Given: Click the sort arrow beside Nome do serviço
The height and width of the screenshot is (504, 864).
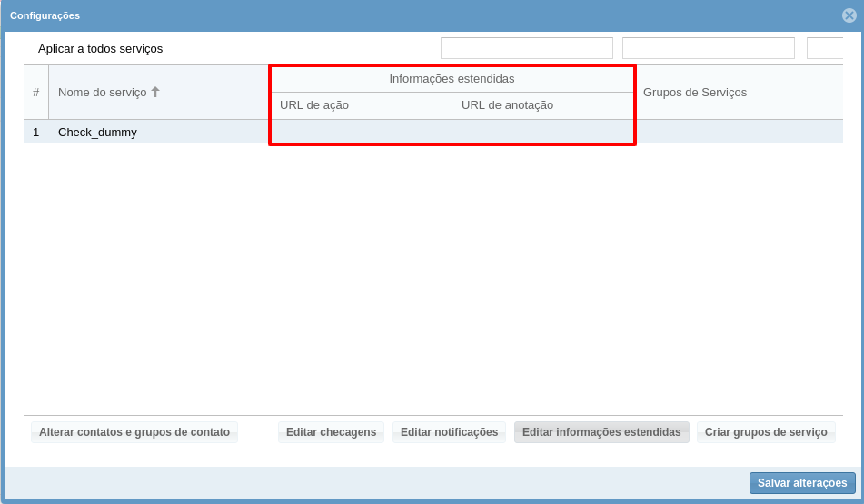Looking at the screenshot, I should coord(155,92).
